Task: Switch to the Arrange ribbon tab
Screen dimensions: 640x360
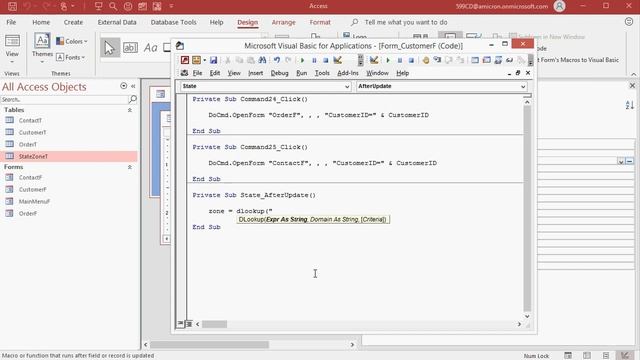Action: pos(283,22)
